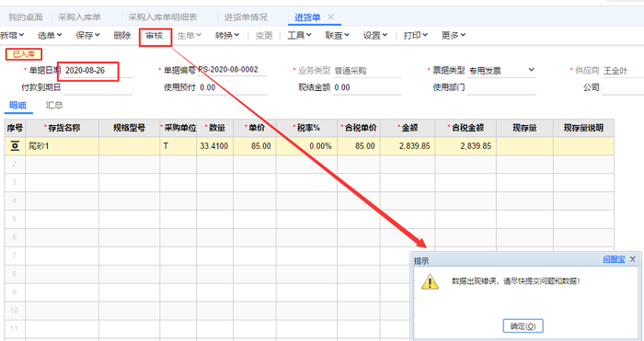Click the 规格型号 column header
Viewport: 644px width, 341px height.
(129, 128)
